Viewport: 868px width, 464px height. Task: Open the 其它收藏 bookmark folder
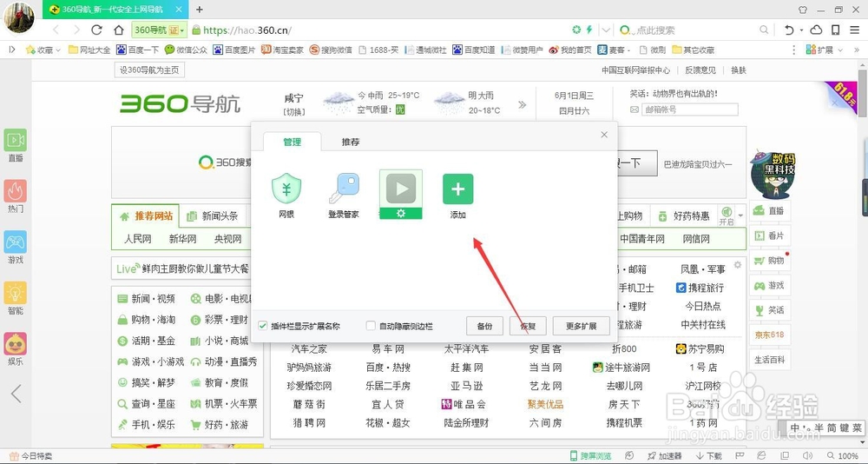click(x=693, y=50)
